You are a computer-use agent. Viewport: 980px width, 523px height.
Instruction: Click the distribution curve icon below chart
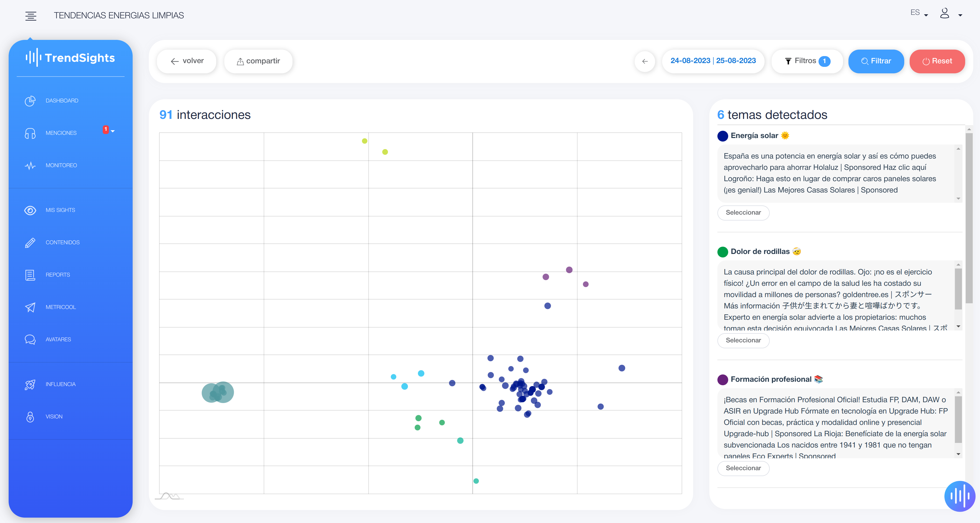[x=169, y=496]
